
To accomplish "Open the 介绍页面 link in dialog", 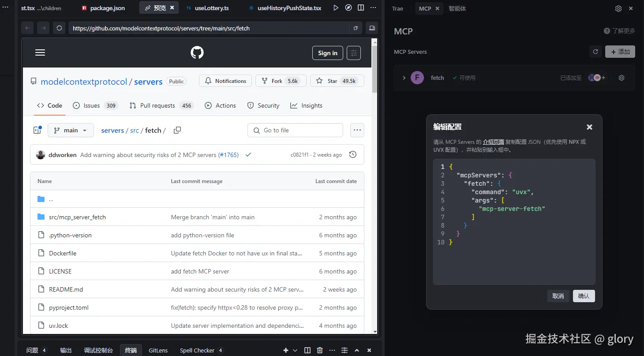I will pos(493,142).
